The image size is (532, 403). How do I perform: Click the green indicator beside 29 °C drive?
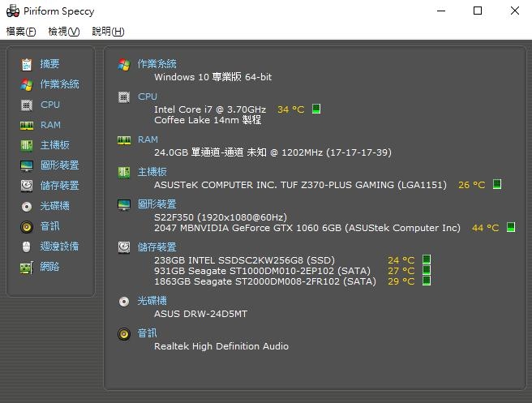click(427, 281)
